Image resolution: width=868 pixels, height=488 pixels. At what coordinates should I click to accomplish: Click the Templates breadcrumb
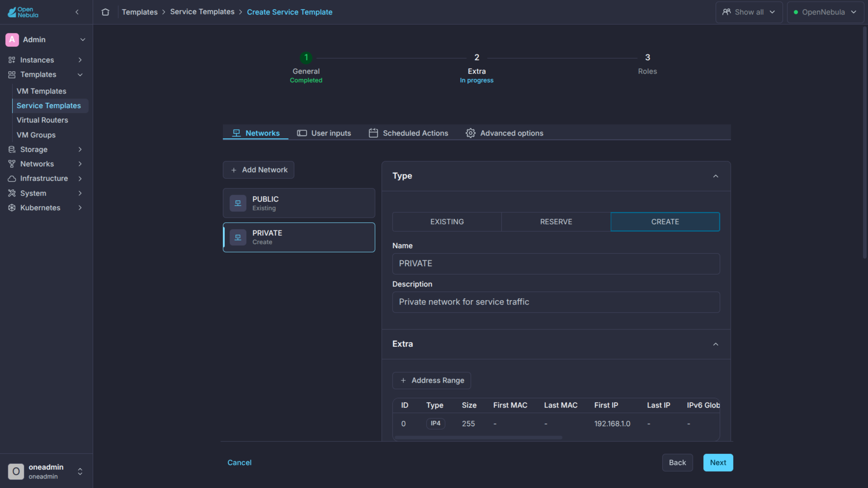140,12
